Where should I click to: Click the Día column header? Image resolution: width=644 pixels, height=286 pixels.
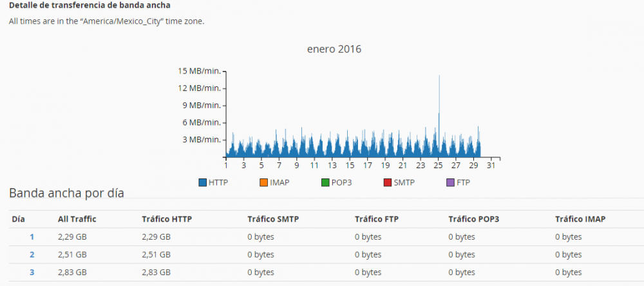click(x=18, y=219)
